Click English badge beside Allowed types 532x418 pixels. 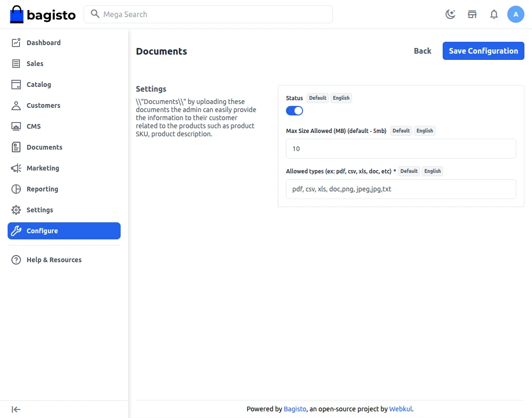click(x=433, y=171)
